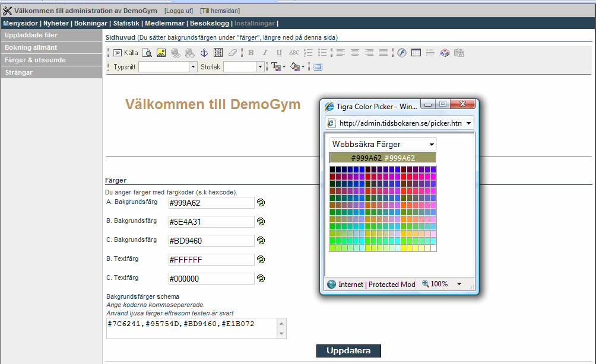Open Uppladdade filer in the sidebar
Viewport: 596px width, 364px height.
coord(52,35)
